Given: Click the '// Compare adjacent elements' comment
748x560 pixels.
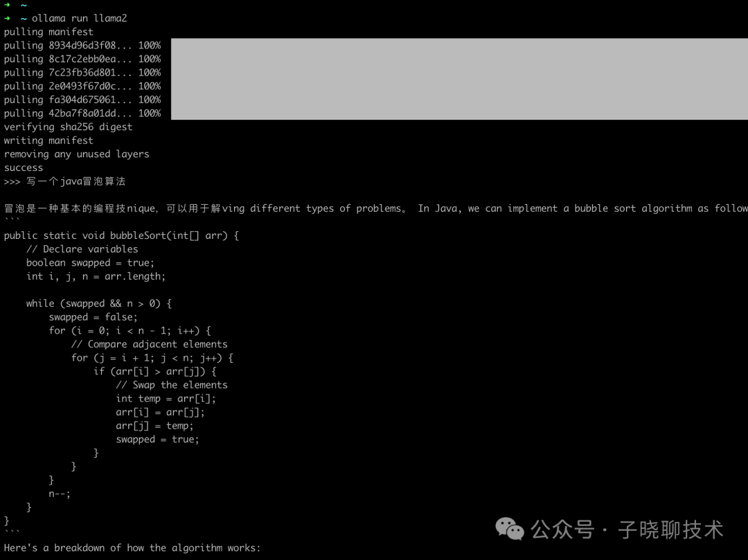Looking at the screenshot, I should point(150,344).
